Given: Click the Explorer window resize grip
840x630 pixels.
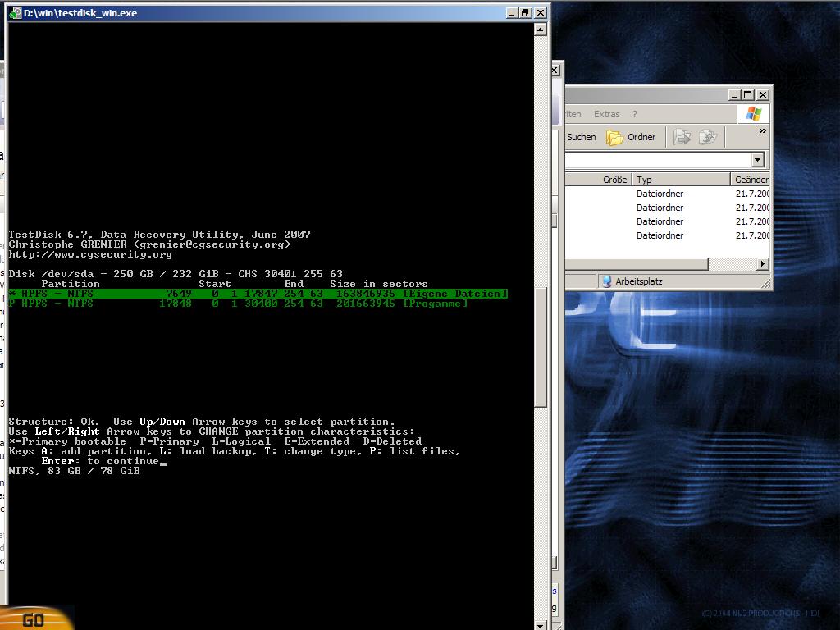Looking at the screenshot, I should click(766, 285).
